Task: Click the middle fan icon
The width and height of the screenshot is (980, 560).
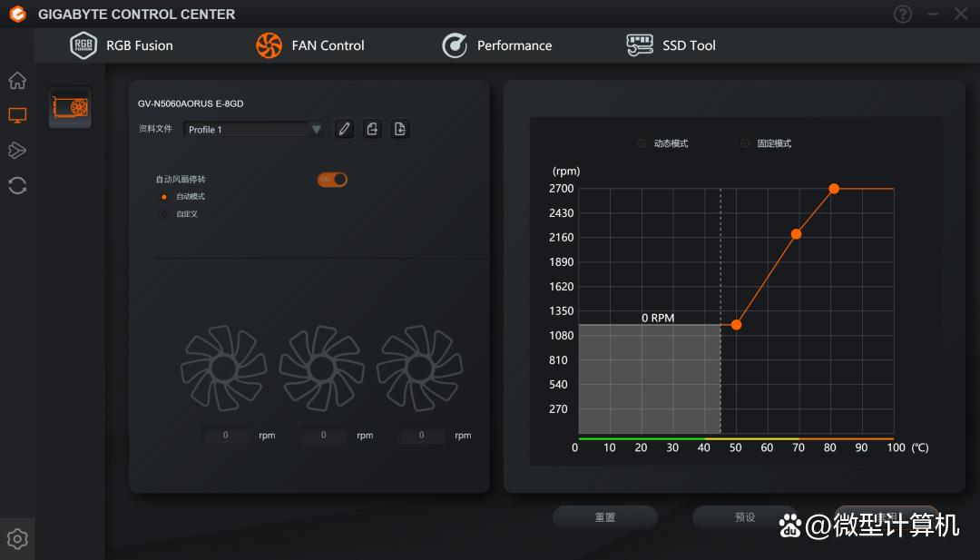Action: tap(322, 368)
